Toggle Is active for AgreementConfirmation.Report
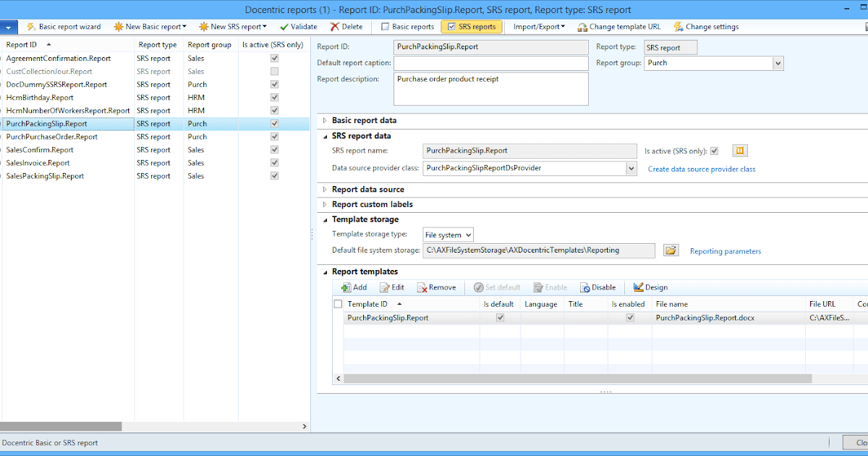This screenshot has width=868, height=456. 274,59
